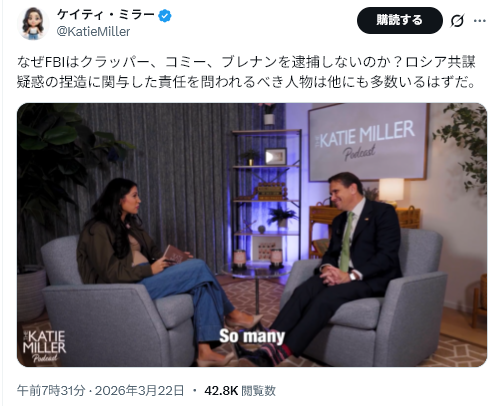501x406 pixels.
Task: Click the lamp beside the podcast sign
Action: pos(391,191)
